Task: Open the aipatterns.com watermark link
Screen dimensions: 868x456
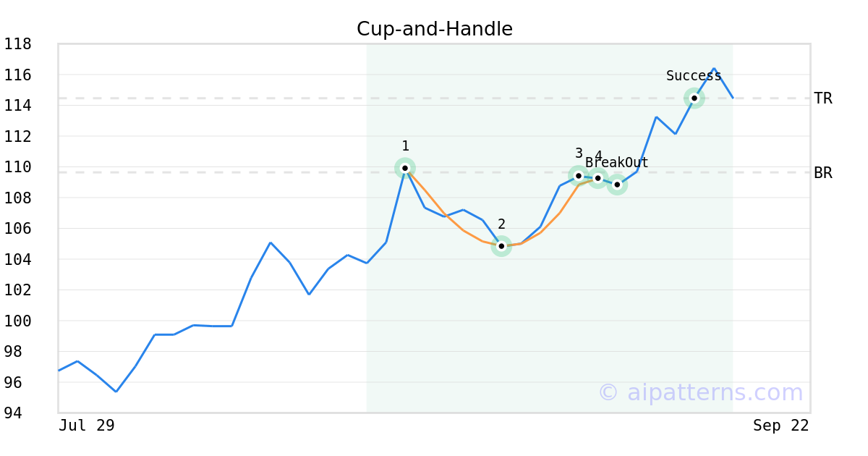Action: pos(700,392)
